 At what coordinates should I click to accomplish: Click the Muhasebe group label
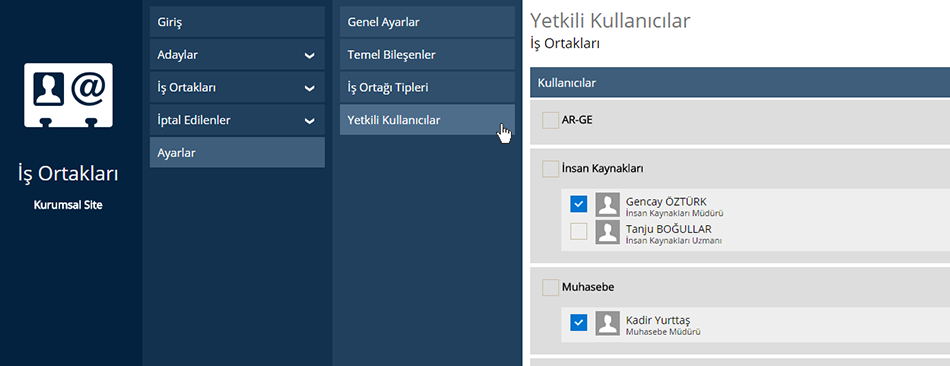588,287
